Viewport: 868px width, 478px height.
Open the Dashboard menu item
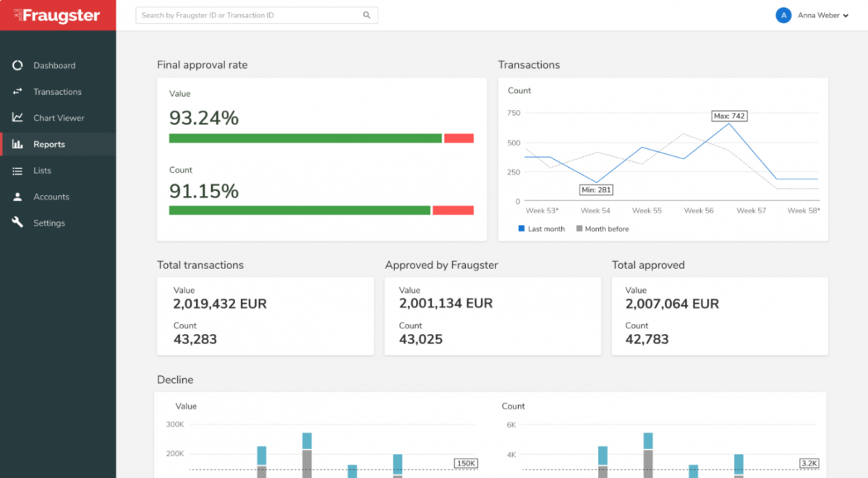pos(54,66)
